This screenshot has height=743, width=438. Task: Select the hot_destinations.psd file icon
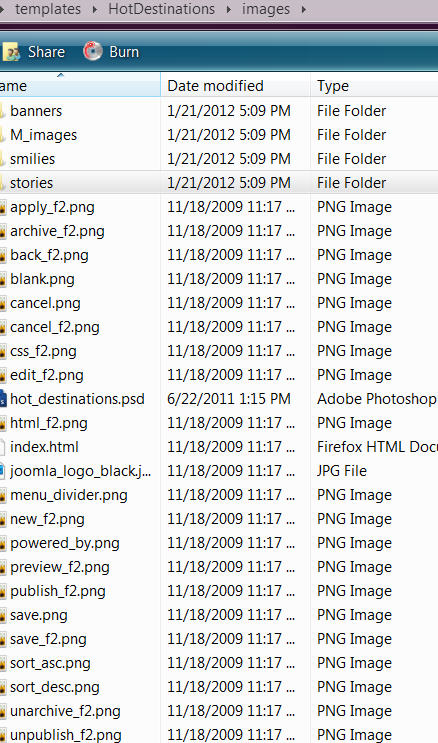[x=3, y=399]
